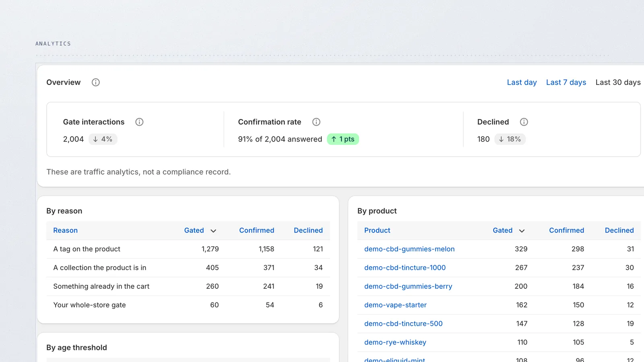
Task: Switch to Last 7 days range
Action: [x=566, y=82]
